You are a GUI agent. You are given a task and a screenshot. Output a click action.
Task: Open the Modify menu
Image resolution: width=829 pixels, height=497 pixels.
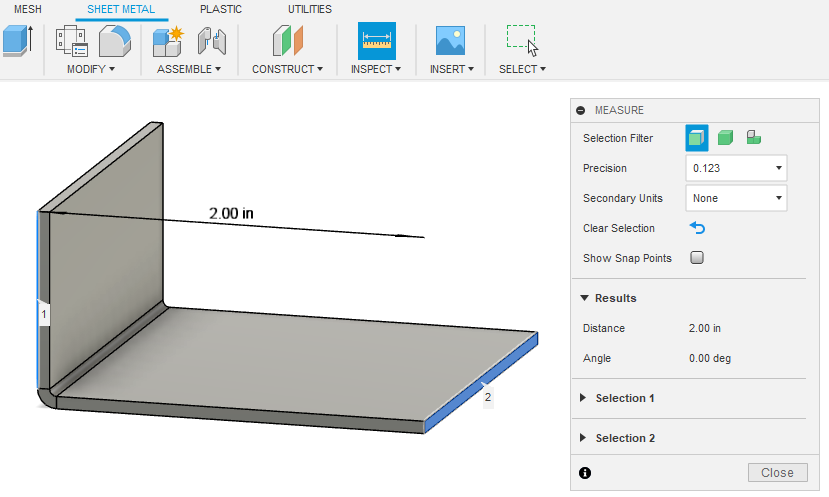click(90, 69)
